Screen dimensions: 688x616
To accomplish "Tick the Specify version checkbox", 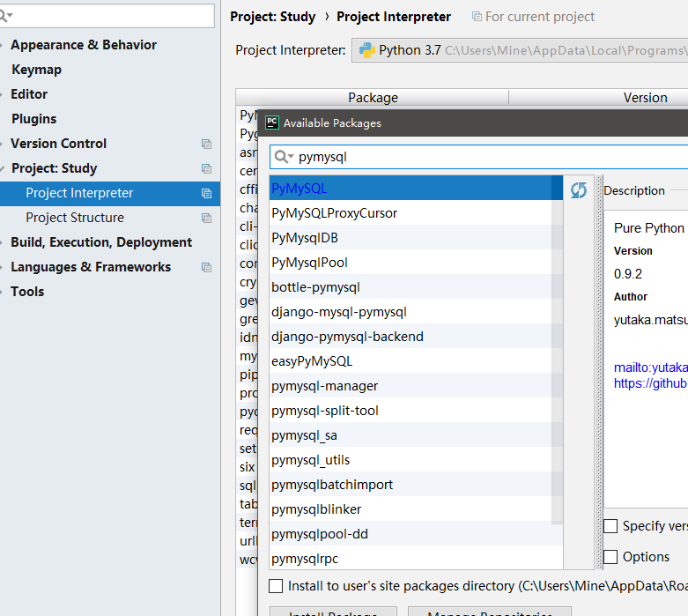I will pyautogui.click(x=610, y=525).
